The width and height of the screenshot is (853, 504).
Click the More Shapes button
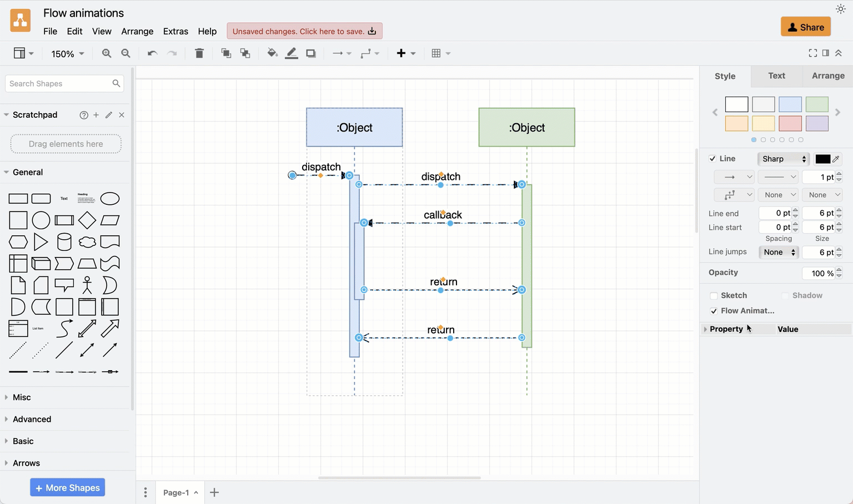[x=67, y=487]
